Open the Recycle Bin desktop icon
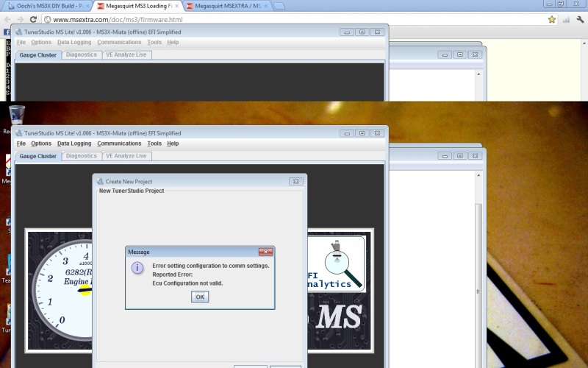Screen dimensions: 588x368 (16, 116)
